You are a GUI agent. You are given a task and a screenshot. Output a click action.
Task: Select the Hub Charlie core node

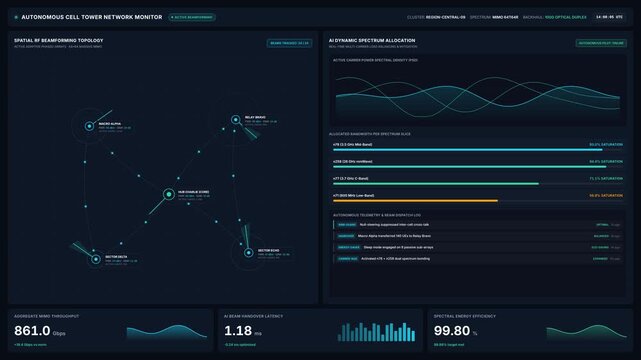click(169, 195)
